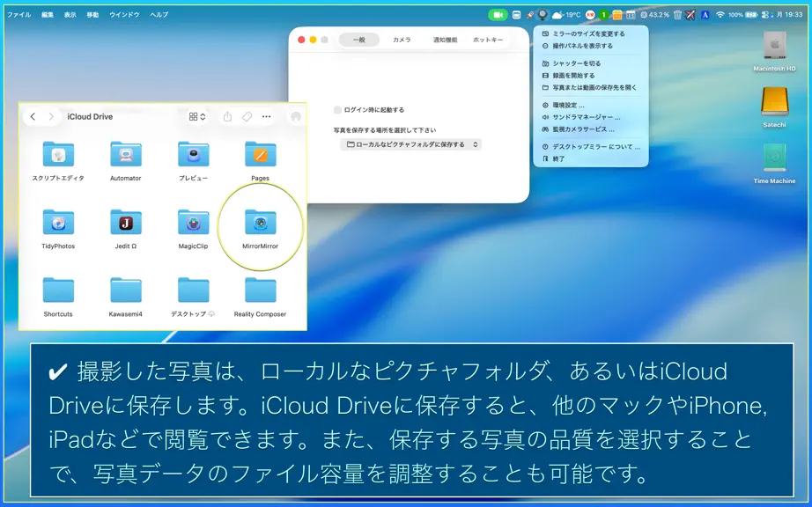Image resolution: width=812 pixels, height=507 pixels.
Task: Choose 終了 in the dropdown menu
Action: 591,158
